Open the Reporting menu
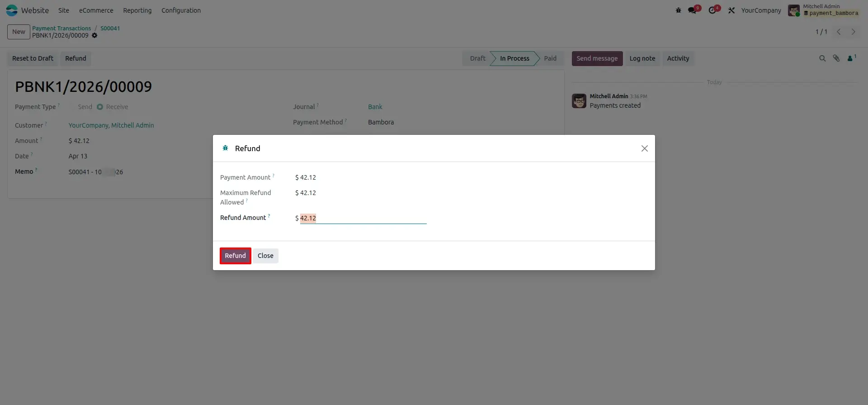 137,10
